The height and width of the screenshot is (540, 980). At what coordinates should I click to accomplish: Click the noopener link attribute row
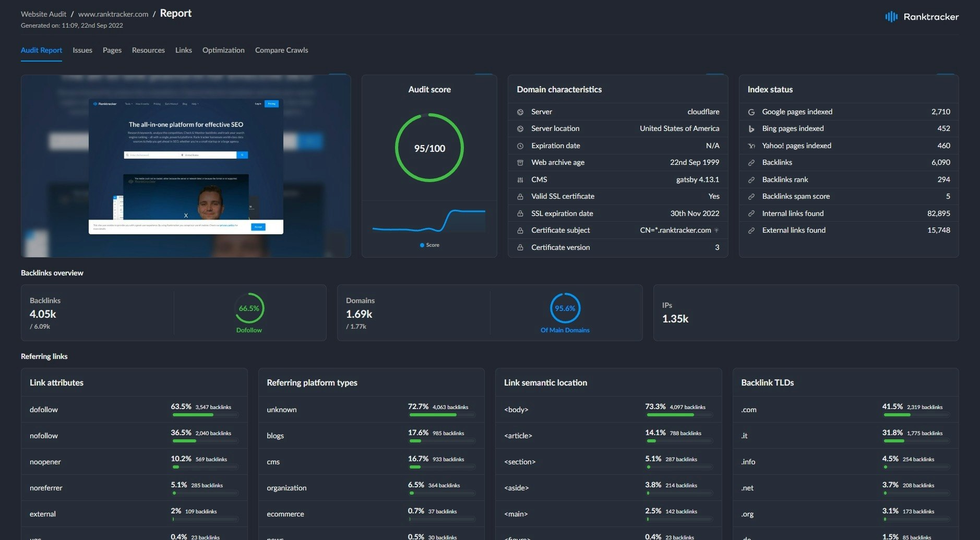coord(134,462)
